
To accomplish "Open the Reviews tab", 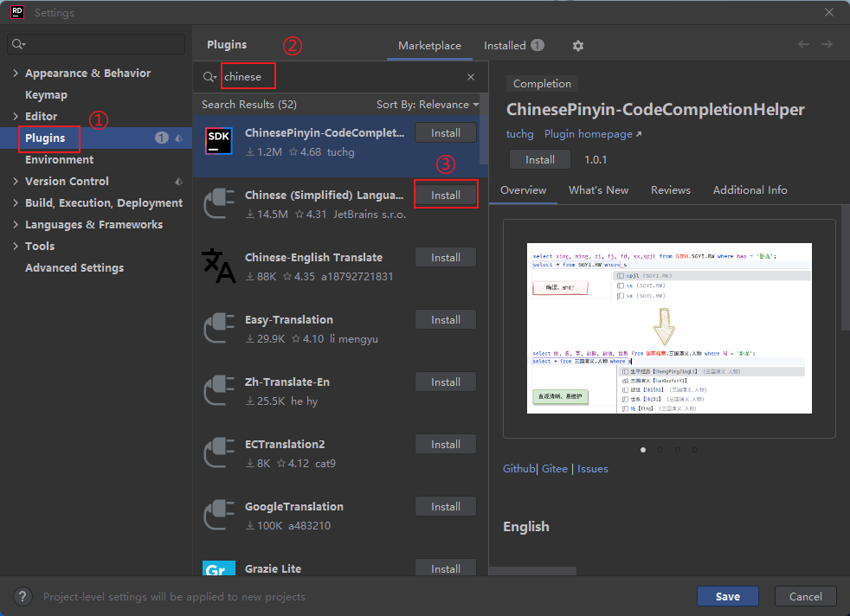I will 671,190.
